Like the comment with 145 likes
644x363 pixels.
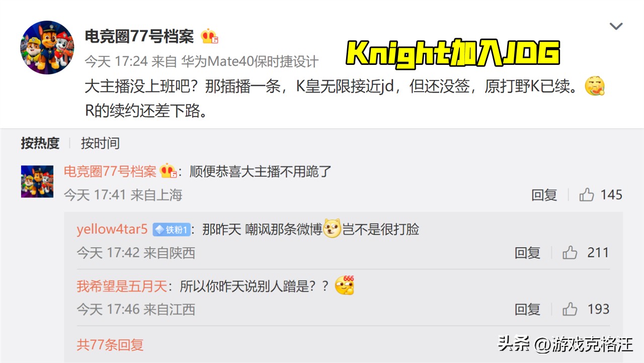pyautogui.click(x=601, y=195)
